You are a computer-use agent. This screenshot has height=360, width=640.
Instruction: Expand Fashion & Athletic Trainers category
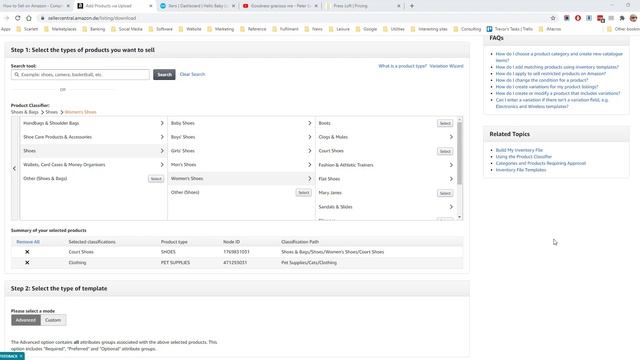[x=386, y=165]
